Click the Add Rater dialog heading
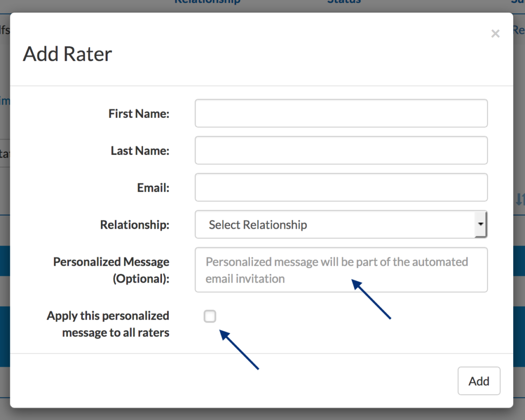525x420 pixels. point(67,53)
